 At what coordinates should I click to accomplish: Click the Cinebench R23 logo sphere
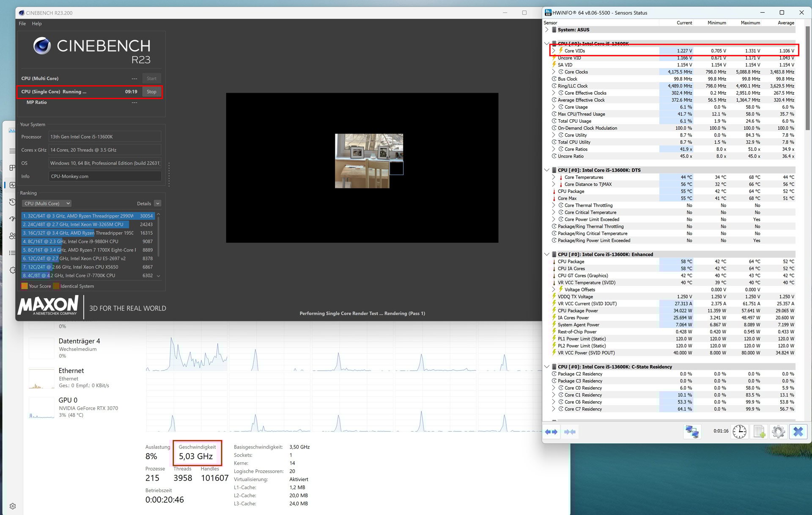pyautogui.click(x=42, y=46)
